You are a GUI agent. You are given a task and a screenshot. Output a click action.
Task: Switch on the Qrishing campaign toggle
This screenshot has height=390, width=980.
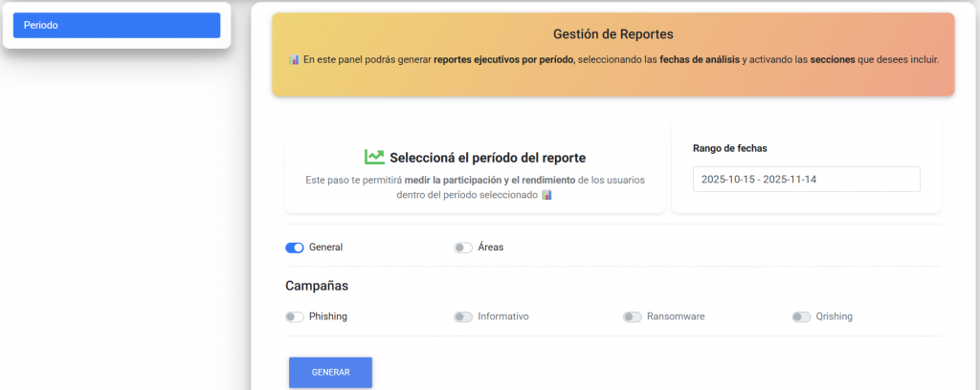[x=801, y=316]
